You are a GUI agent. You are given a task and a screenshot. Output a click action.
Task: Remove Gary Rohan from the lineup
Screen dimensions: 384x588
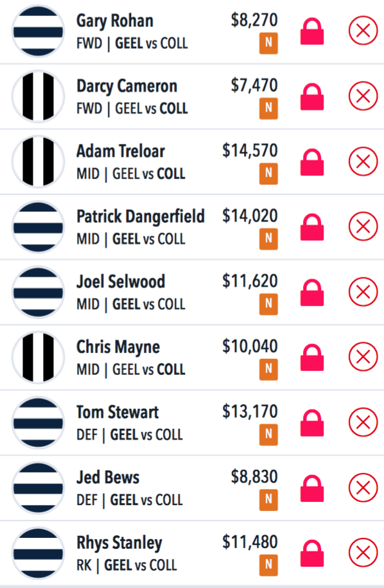click(x=363, y=30)
